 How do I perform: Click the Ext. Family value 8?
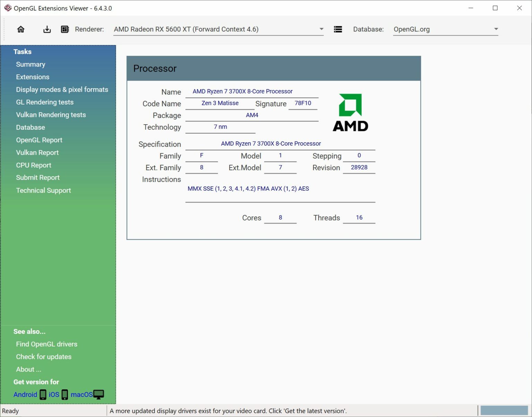click(x=202, y=167)
